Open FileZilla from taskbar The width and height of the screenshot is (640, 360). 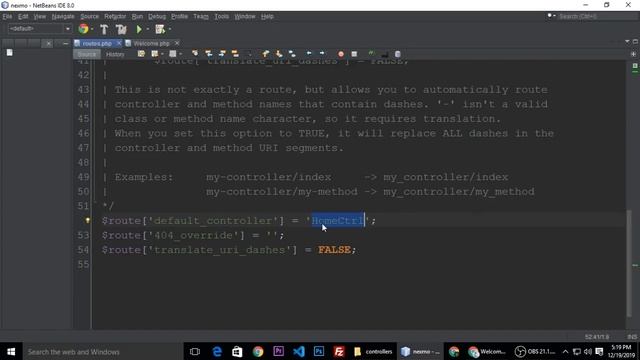339,351
